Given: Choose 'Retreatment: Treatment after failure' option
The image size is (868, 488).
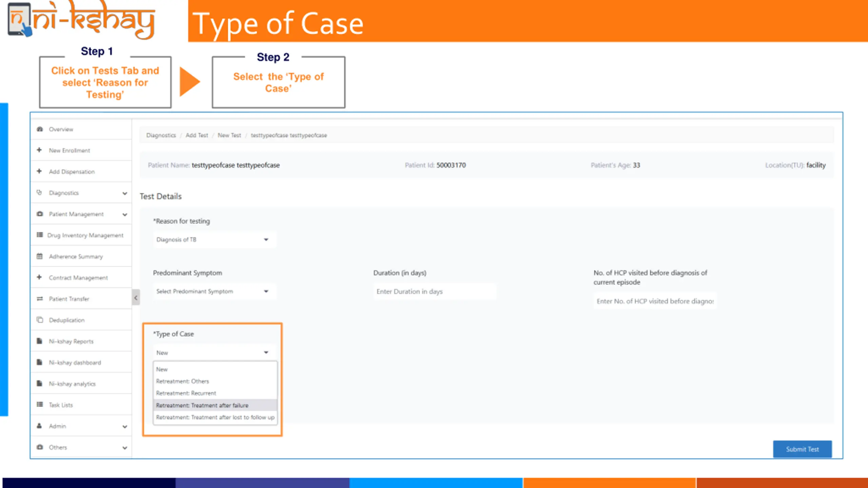Looking at the screenshot, I should (x=202, y=405).
